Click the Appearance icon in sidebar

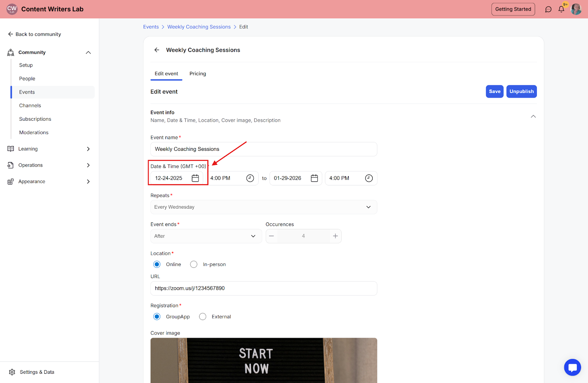[x=11, y=181]
